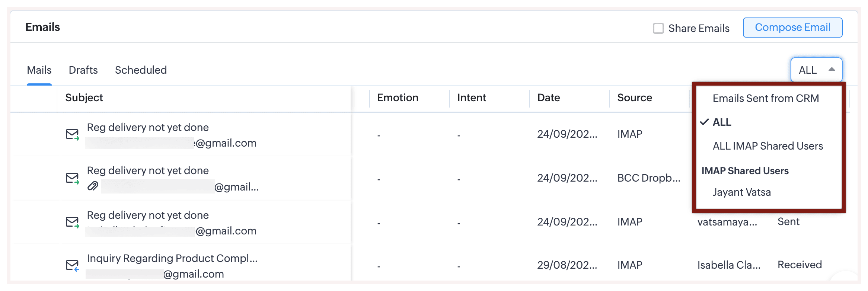Viewport: 868px width, 291px height.
Task: Click the Emotion column header
Action: tap(398, 97)
